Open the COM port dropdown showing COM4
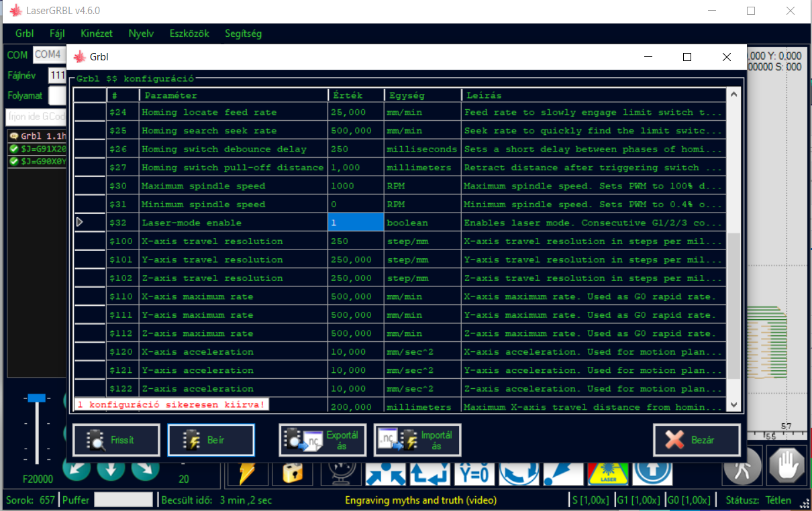This screenshot has width=812, height=511. pos(48,55)
